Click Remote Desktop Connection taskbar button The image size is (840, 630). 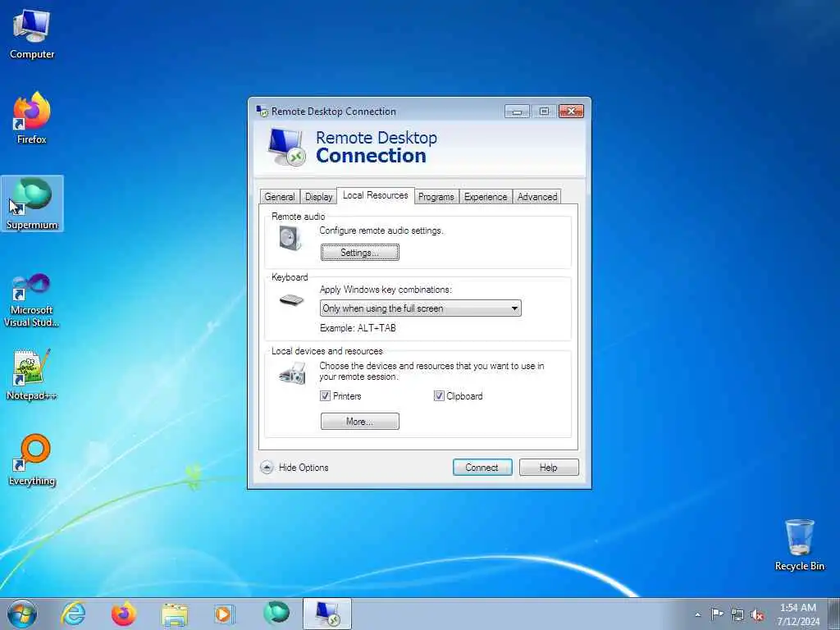point(326,614)
